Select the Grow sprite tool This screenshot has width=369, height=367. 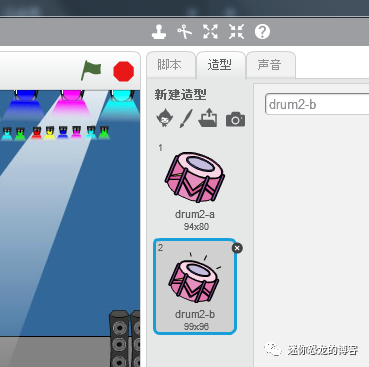pyautogui.click(x=210, y=32)
